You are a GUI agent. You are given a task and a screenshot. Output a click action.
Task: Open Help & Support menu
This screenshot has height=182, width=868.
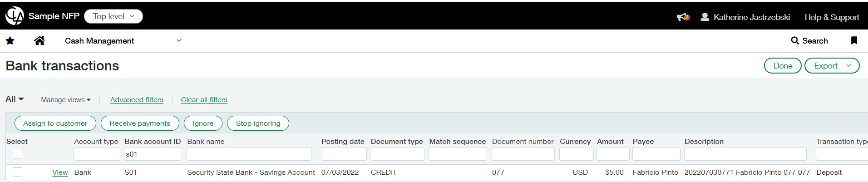832,17
